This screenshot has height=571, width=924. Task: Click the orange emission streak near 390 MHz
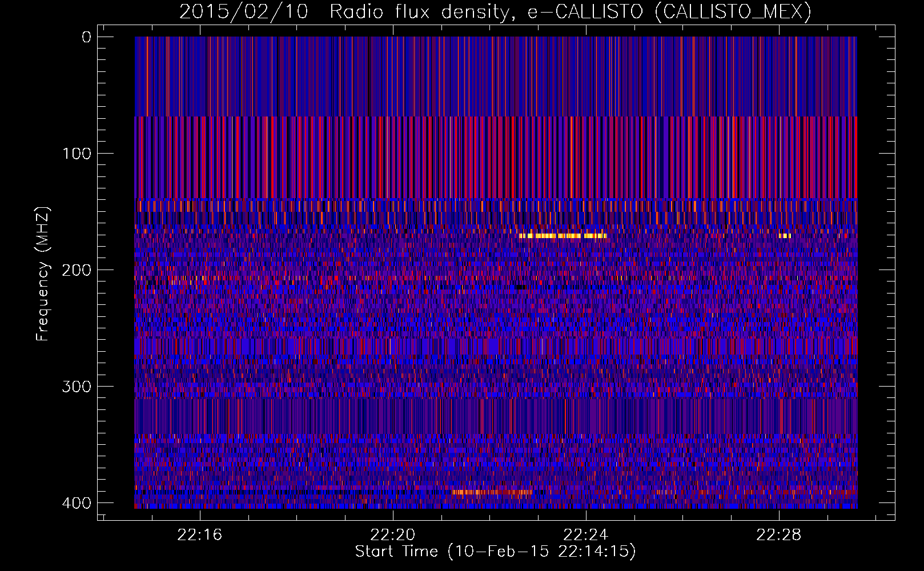(492, 492)
